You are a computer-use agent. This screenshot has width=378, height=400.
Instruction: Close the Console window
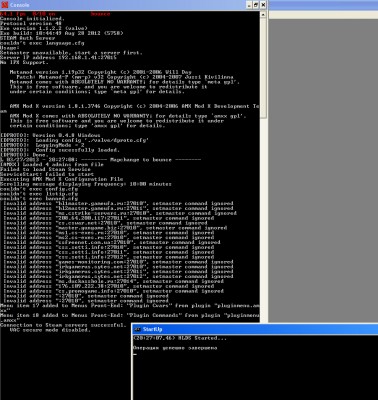[x=263, y=5]
